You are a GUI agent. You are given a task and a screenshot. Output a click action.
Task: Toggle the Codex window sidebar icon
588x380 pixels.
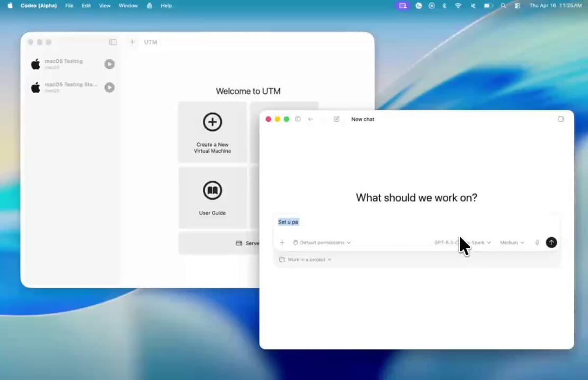[x=298, y=119]
